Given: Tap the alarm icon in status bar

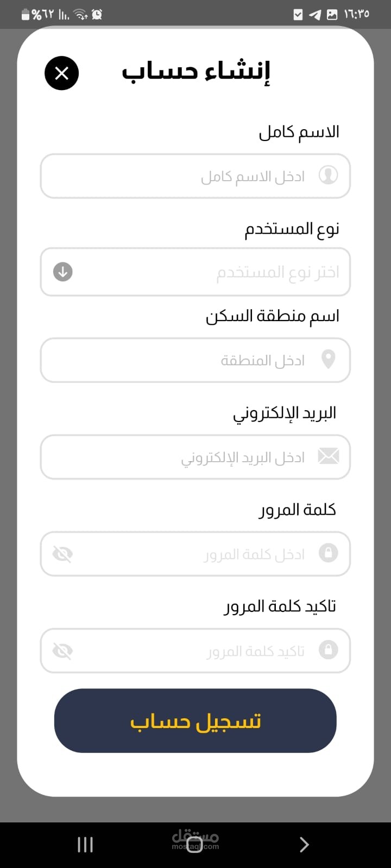Looking at the screenshot, I should [97, 15].
